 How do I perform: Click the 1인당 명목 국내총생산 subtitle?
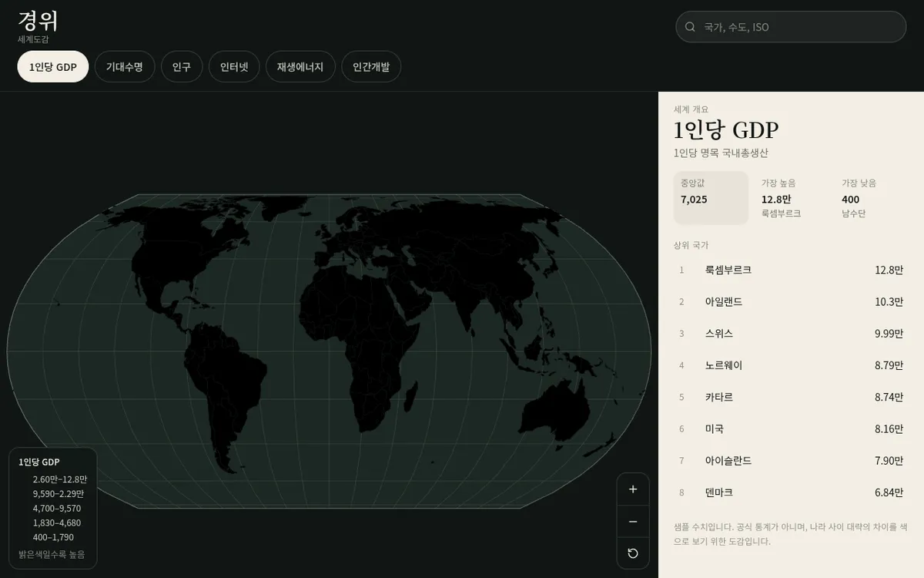(x=721, y=153)
